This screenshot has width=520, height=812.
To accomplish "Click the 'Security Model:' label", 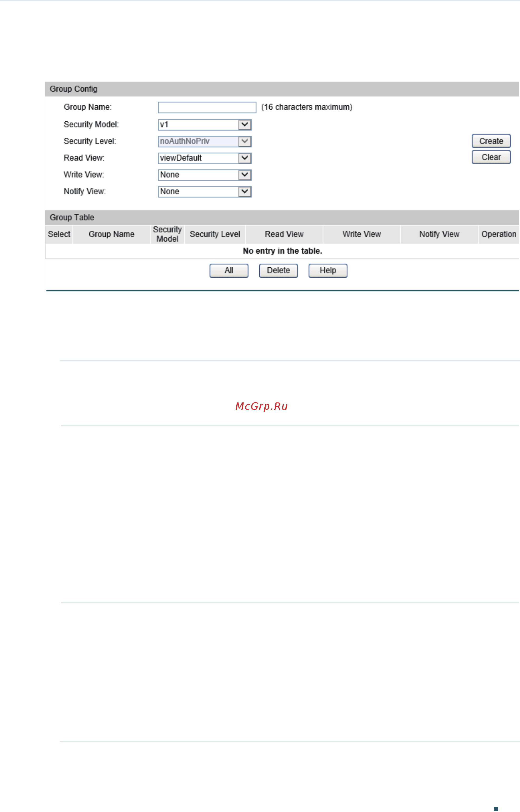I will point(91,125).
